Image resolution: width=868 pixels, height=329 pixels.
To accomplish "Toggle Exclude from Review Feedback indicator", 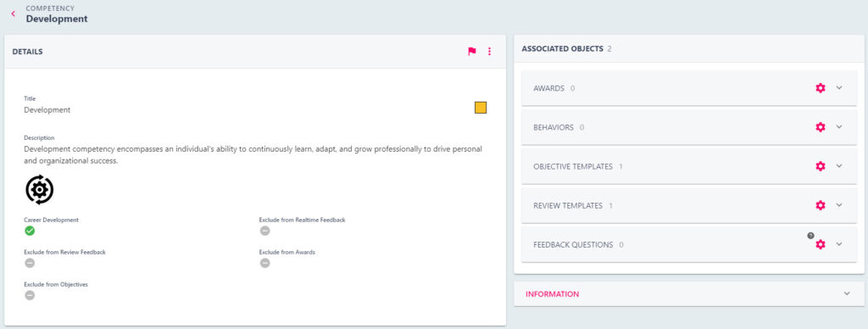I will [x=30, y=263].
